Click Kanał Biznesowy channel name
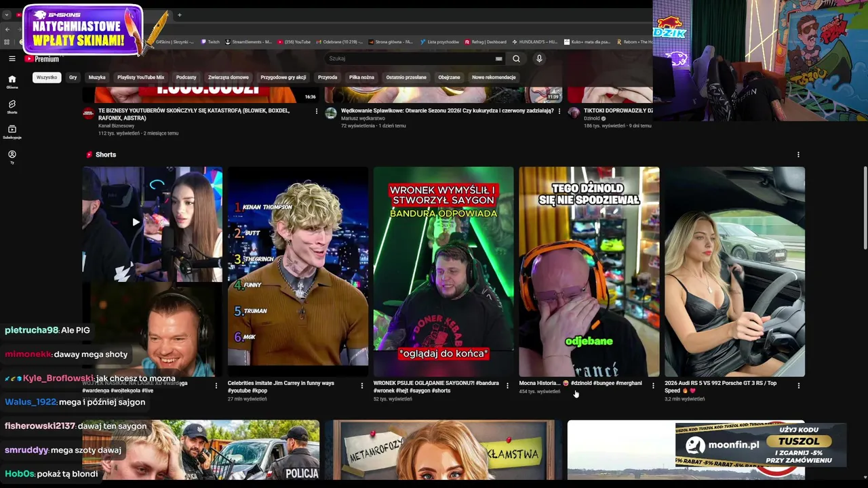This screenshot has height=488, width=868. coord(116,126)
